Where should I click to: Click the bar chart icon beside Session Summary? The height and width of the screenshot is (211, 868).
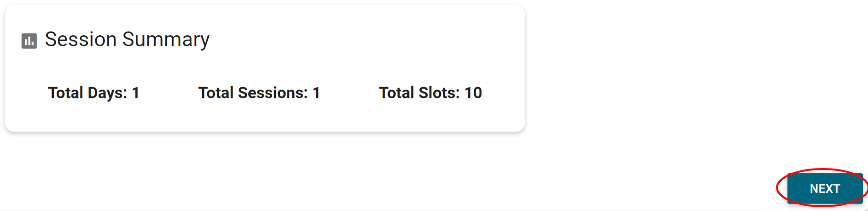pos(29,41)
